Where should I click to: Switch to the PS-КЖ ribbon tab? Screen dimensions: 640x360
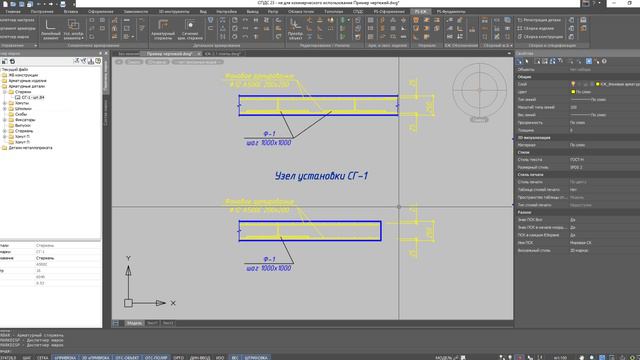click(420, 11)
